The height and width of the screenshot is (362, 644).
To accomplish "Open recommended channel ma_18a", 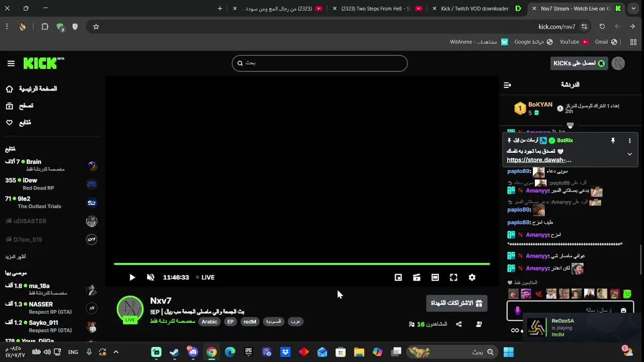I will [50, 289].
